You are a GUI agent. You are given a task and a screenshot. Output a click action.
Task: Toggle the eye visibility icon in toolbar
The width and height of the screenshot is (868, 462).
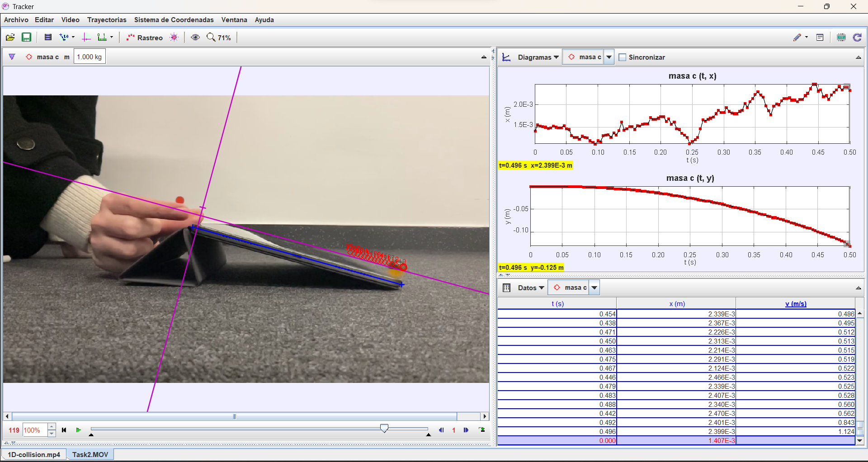(195, 38)
